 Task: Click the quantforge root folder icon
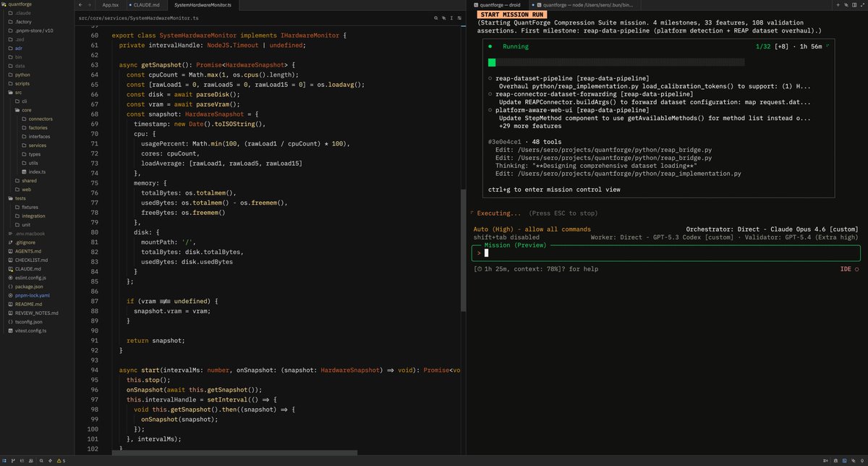4,4
